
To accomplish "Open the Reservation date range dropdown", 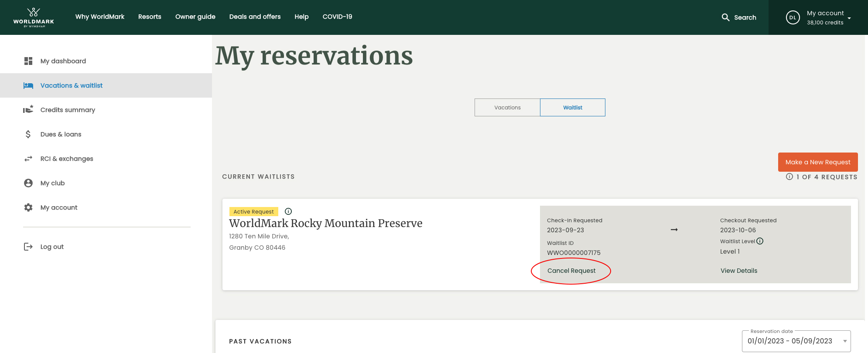I will [796, 341].
